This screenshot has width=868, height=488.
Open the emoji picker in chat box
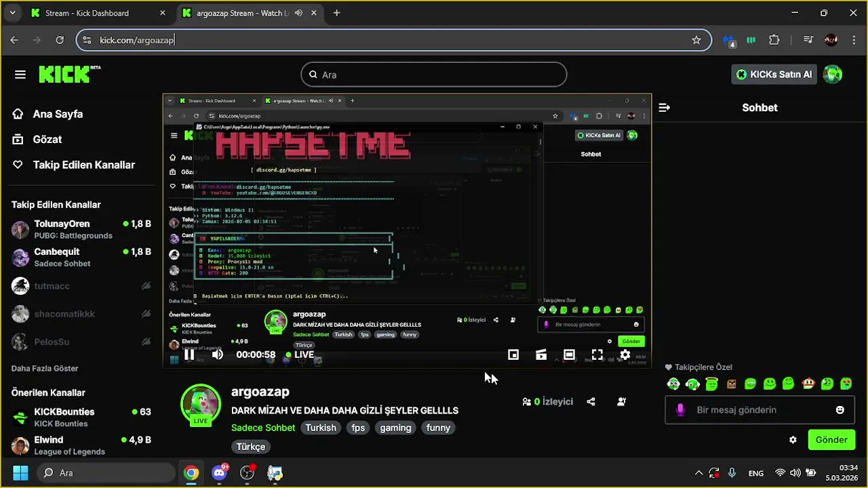coord(840,410)
